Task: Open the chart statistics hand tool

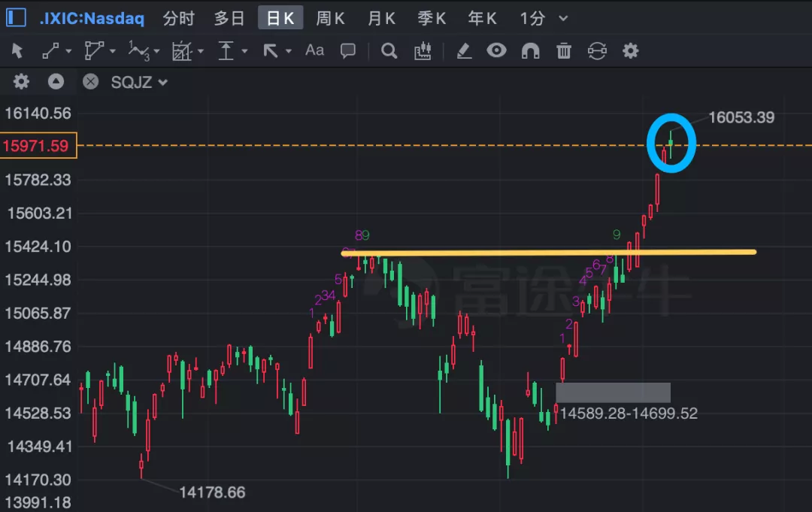Action: [423, 50]
